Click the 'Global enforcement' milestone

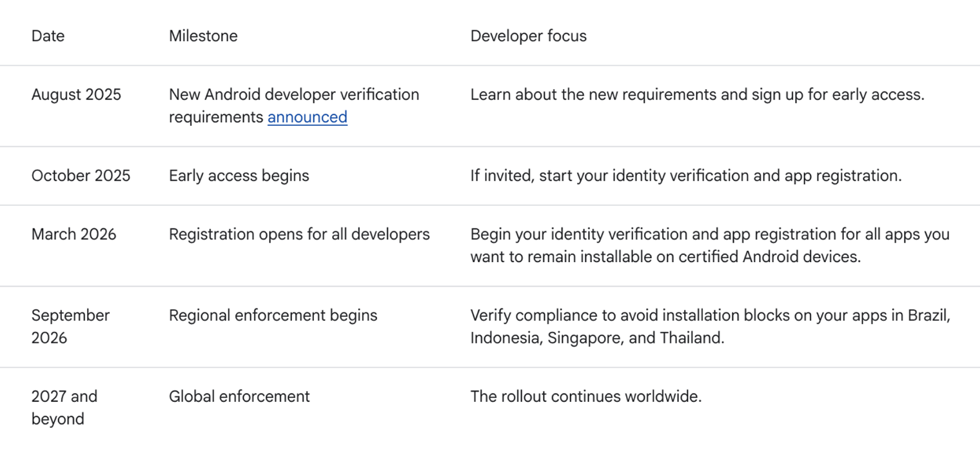239,397
